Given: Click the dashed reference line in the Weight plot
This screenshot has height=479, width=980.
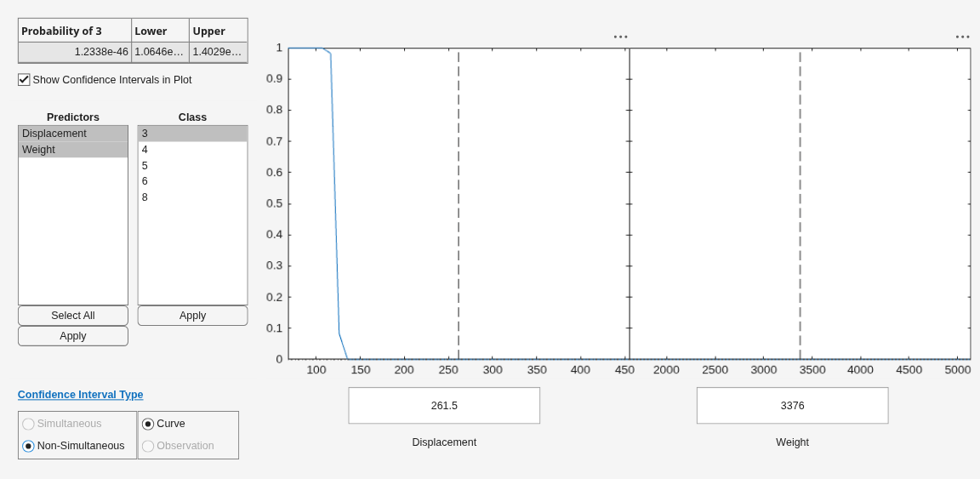Looking at the screenshot, I should tap(800, 203).
